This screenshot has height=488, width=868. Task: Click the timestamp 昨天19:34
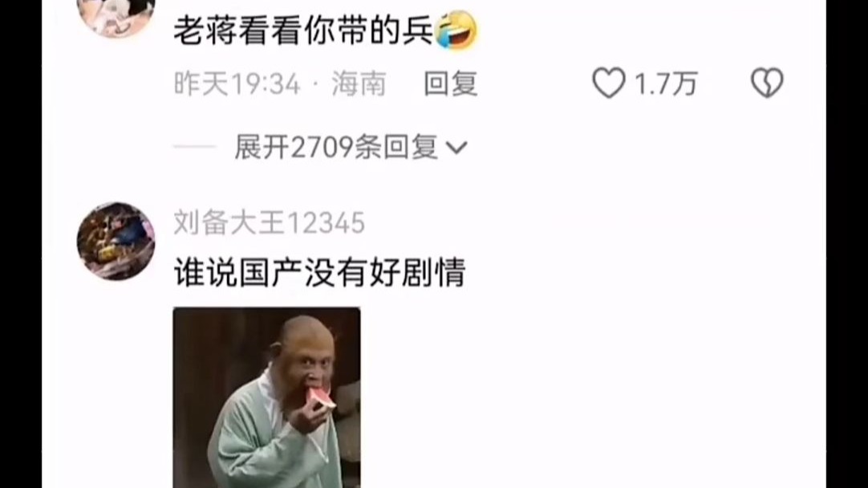click(x=237, y=84)
